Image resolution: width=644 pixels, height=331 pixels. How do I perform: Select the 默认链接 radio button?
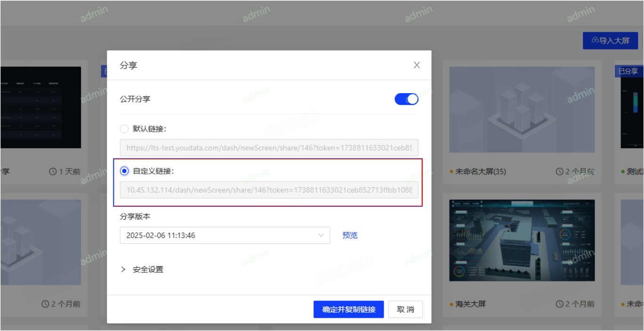[124, 129]
